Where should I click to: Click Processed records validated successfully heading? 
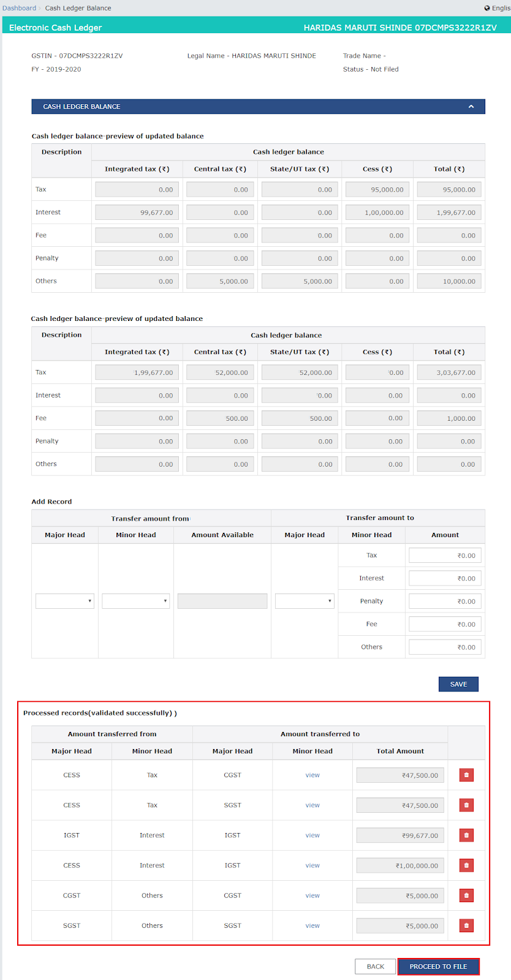click(100, 713)
